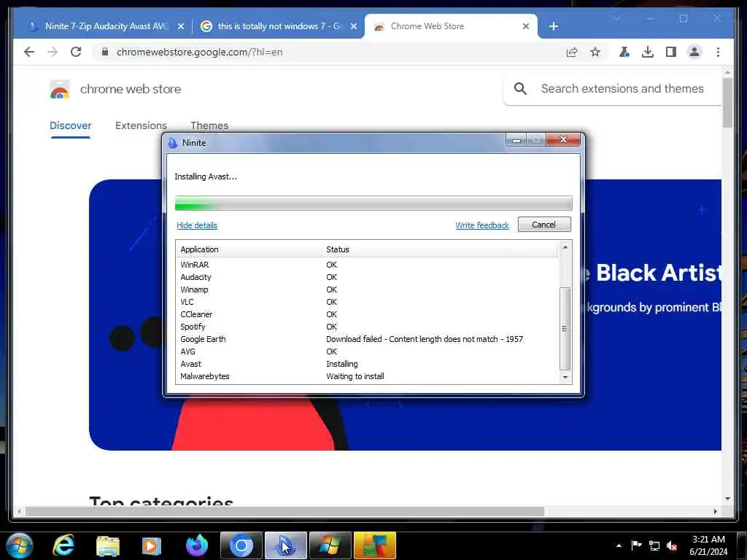Launch Internet Explorer from taskbar
The width and height of the screenshot is (747, 560).
click(x=63, y=545)
